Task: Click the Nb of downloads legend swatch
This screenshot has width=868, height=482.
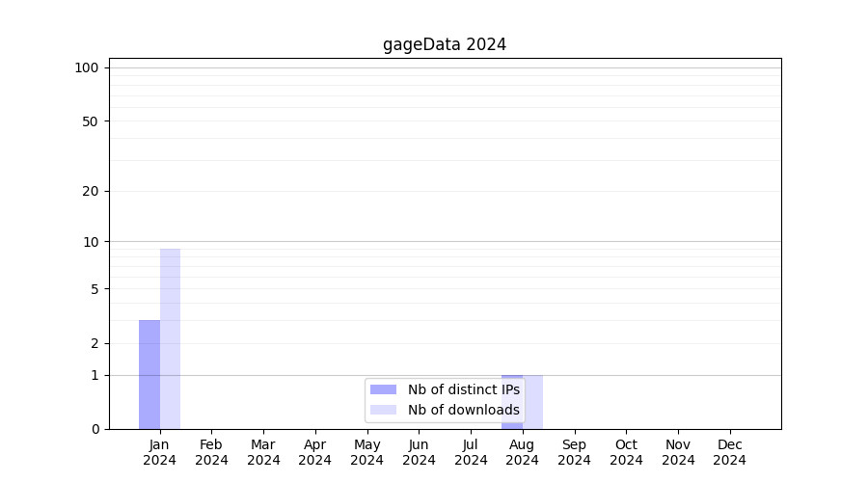Action: pos(383,410)
